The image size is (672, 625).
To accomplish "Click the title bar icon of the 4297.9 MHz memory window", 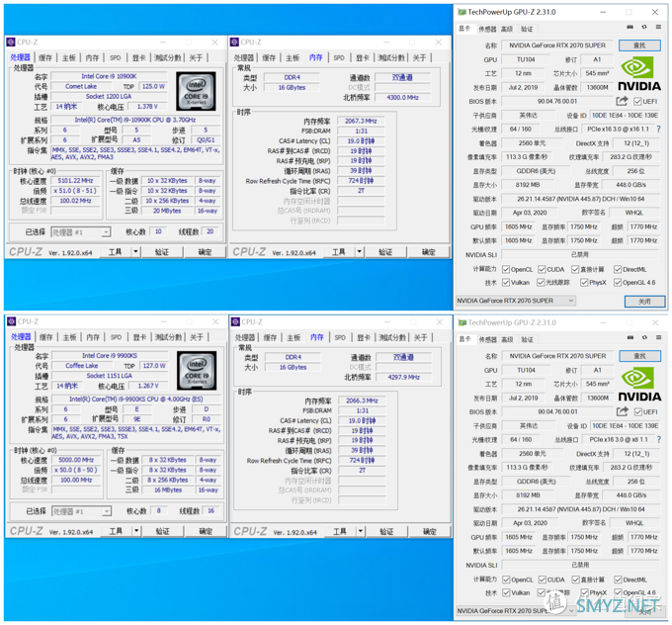I will point(235,321).
